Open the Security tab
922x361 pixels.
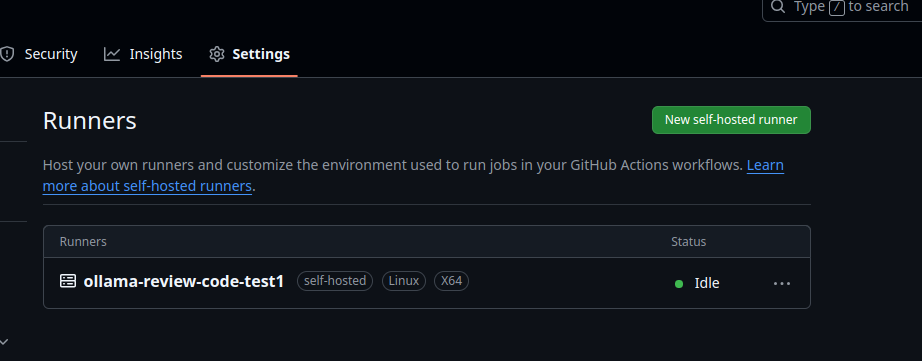pos(39,54)
